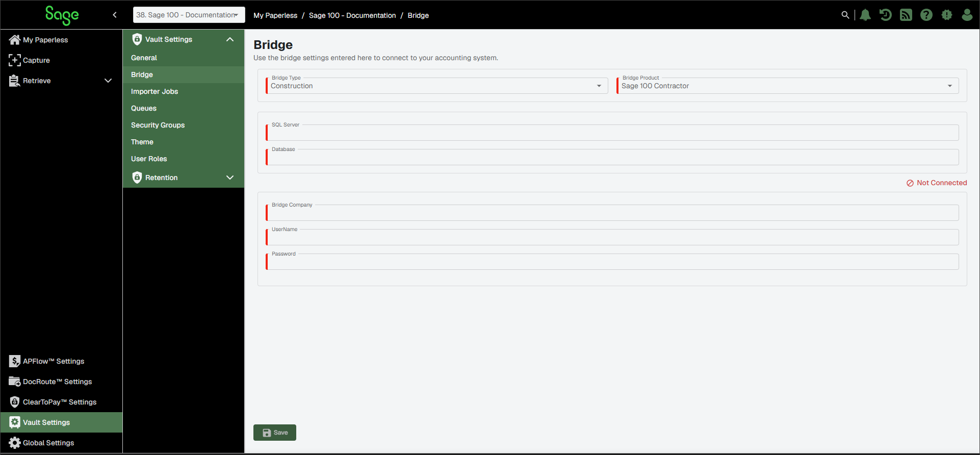Click into the SQL Server field

coord(612,133)
